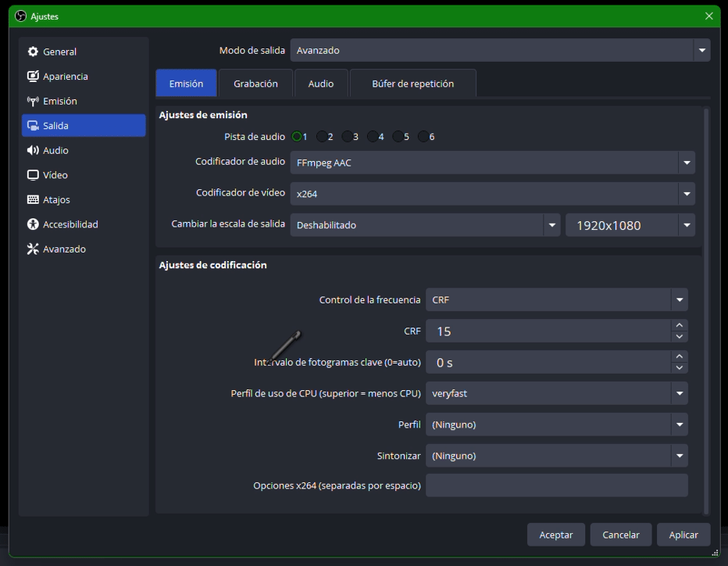
Task: Click the Opciones x264 text field
Action: (x=556, y=485)
